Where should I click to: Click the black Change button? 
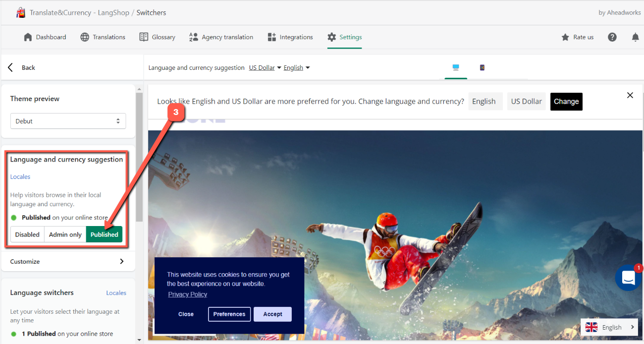pos(566,101)
